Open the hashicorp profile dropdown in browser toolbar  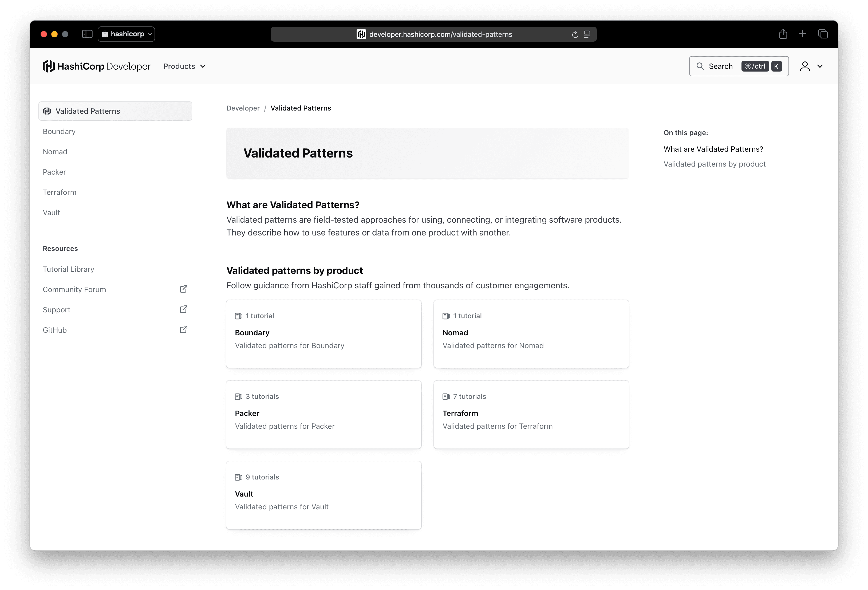point(126,34)
